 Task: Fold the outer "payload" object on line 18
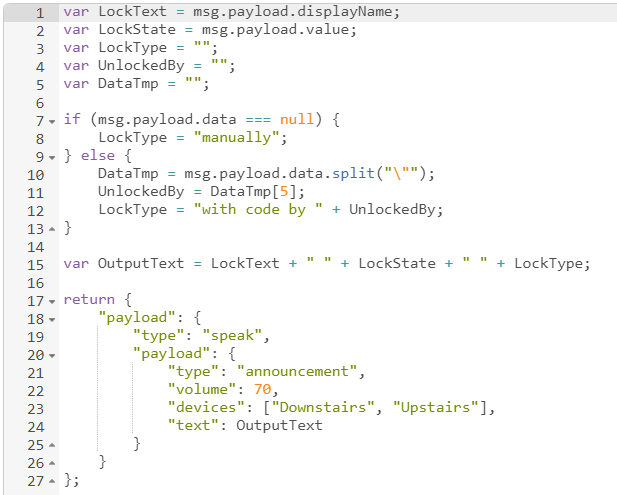[x=52, y=318]
